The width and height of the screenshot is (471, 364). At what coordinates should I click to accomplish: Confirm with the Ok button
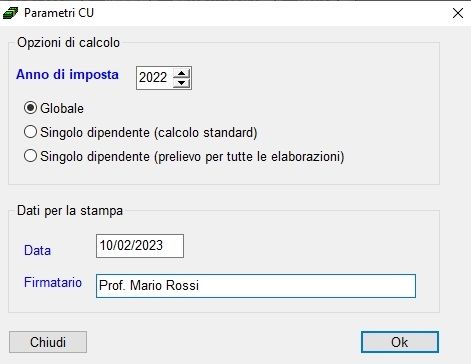pos(400,342)
